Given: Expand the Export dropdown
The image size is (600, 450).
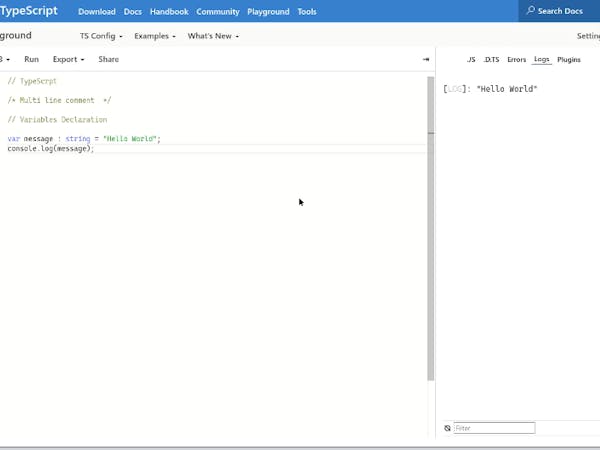Looking at the screenshot, I should click(x=68, y=59).
